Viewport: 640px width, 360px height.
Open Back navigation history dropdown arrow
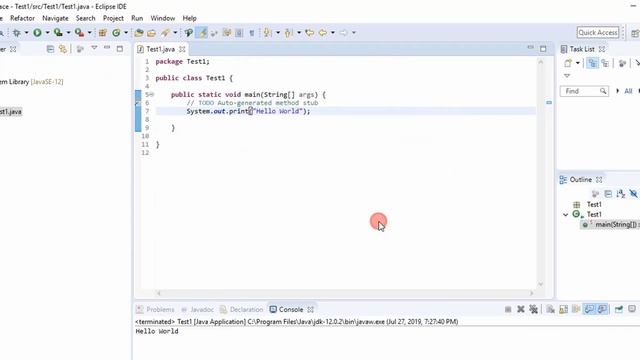pyautogui.click(x=333, y=33)
